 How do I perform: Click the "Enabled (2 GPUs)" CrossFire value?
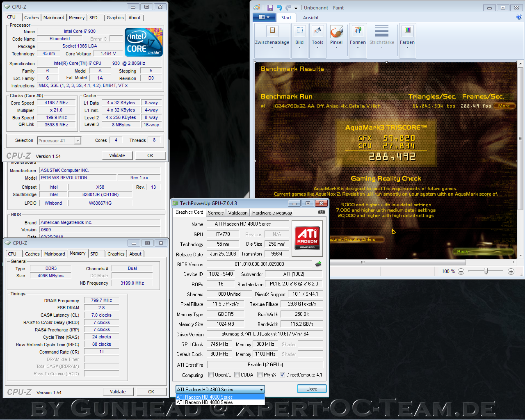[x=265, y=364]
